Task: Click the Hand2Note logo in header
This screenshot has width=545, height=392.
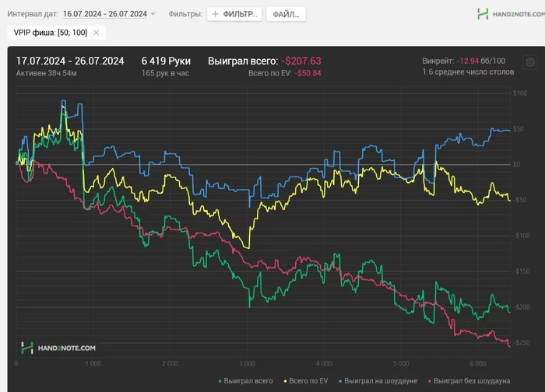Action: (505, 14)
